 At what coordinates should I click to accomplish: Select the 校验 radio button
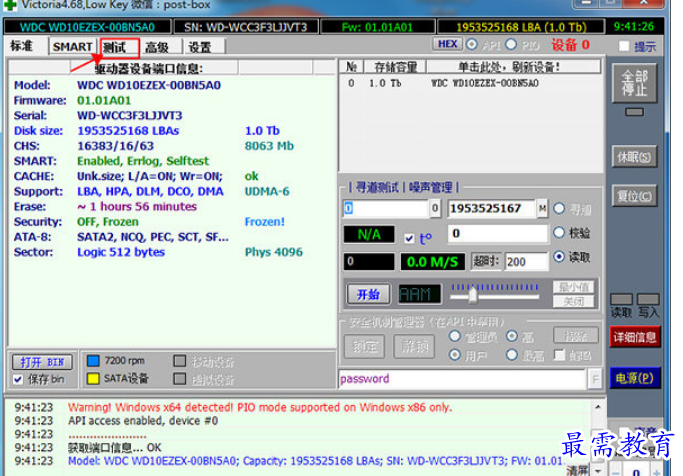point(559,233)
